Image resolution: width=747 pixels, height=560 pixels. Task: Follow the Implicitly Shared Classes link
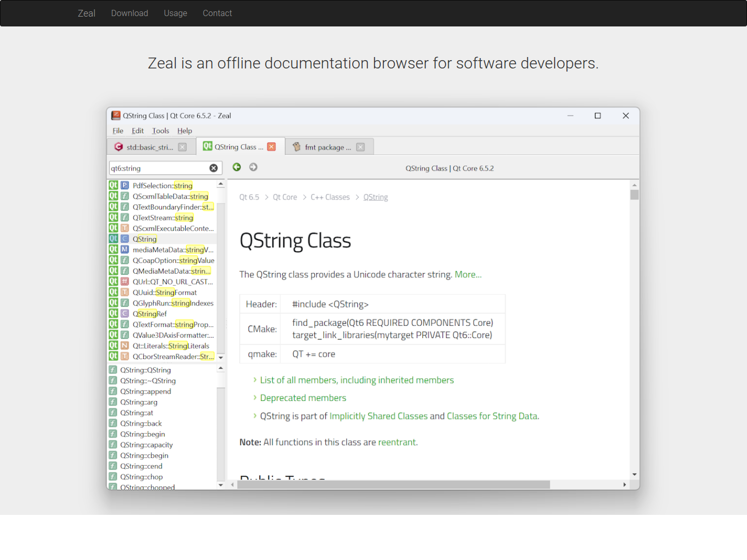(x=379, y=416)
